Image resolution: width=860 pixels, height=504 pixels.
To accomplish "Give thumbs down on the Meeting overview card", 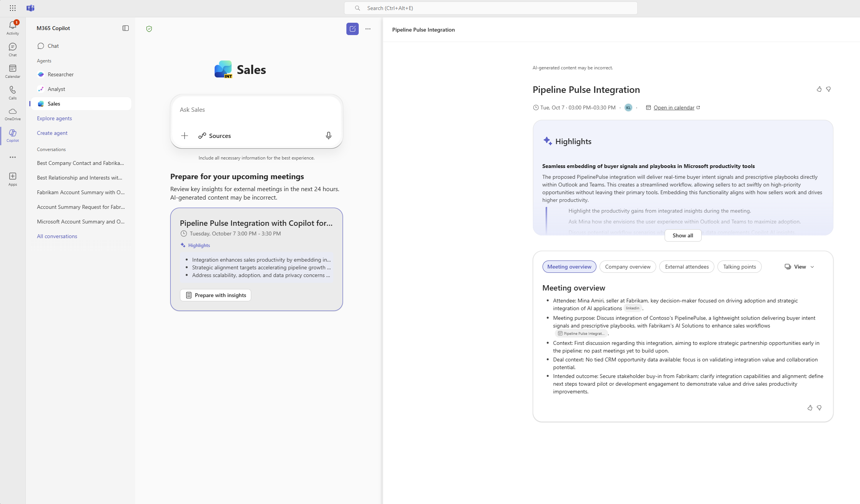I will tap(820, 408).
